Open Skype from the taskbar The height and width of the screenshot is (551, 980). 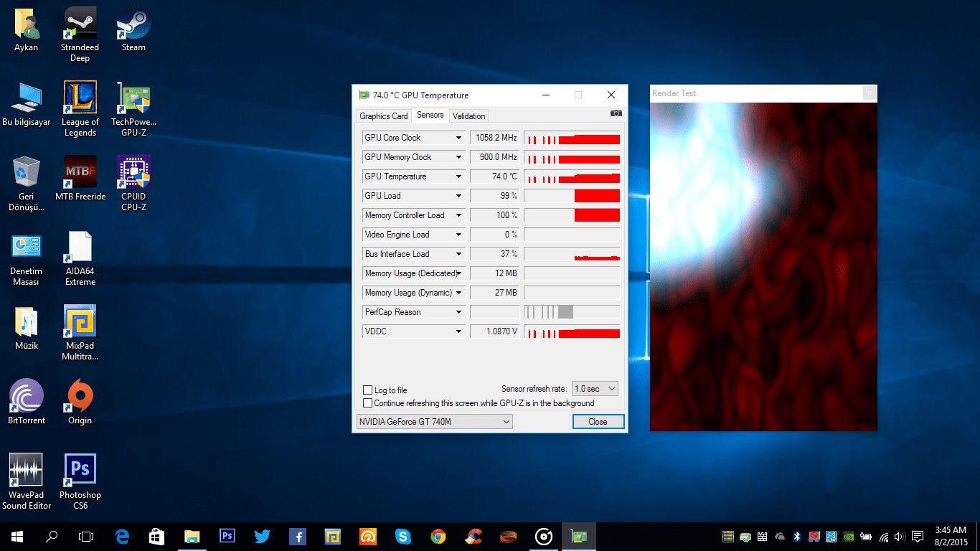click(402, 536)
